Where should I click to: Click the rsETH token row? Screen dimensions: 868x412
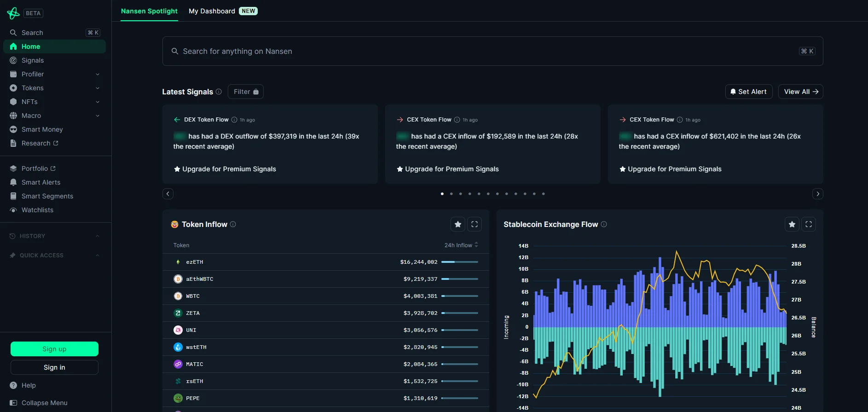pos(326,381)
